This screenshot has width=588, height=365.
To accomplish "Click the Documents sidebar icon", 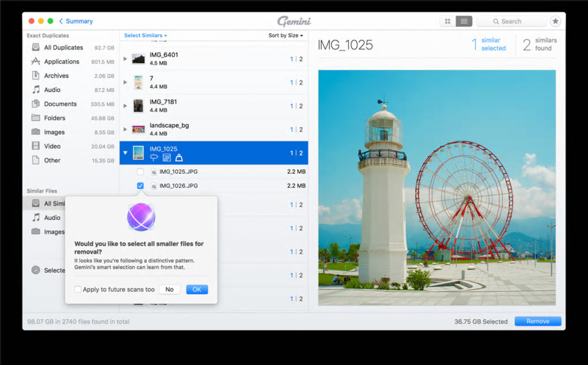I will (x=36, y=104).
